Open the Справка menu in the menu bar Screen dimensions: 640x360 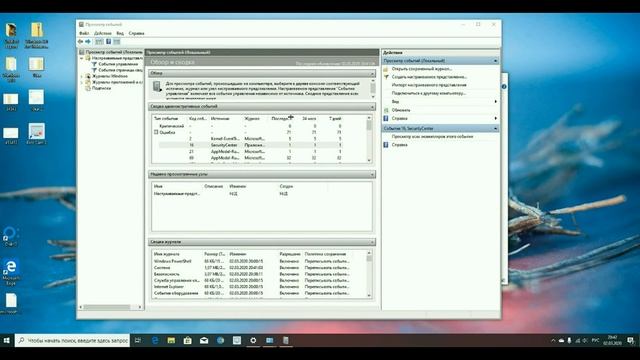click(x=136, y=33)
